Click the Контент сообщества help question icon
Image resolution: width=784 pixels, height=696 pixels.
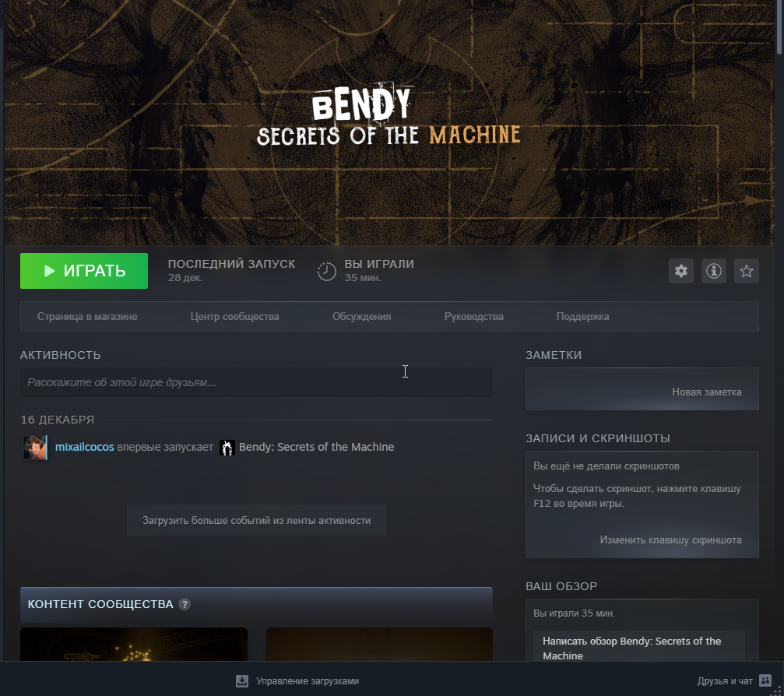[185, 604]
